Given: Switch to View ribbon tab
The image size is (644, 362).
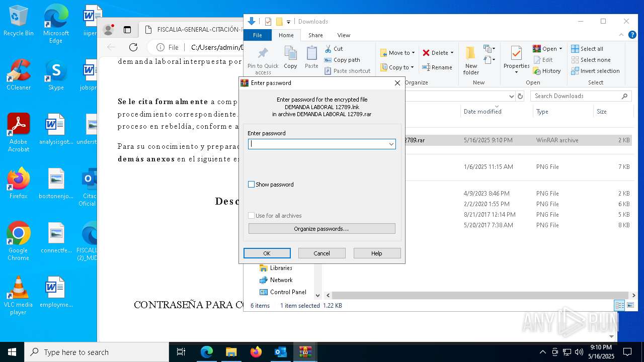Looking at the screenshot, I should [x=344, y=35].
